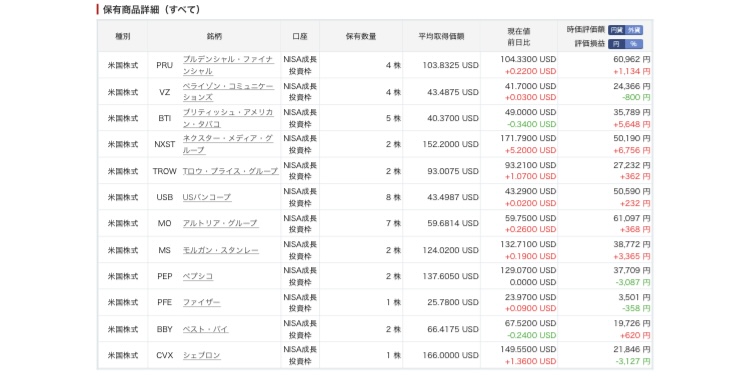Open ベライゾン・コミュニケーションズ stock link
This screenshot has height=376, width=750.
pyautogui.click(x=228, y=91)
